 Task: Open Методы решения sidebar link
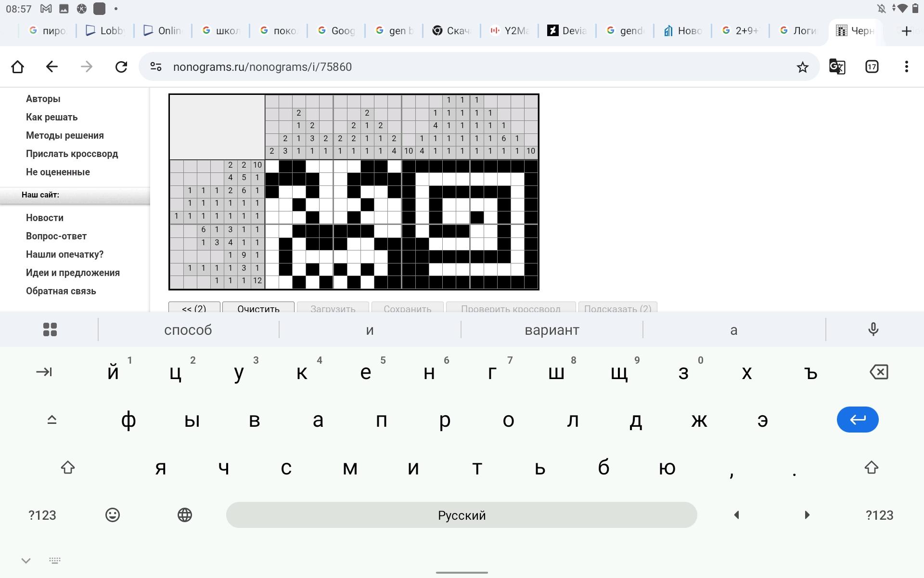click(65, 135)
